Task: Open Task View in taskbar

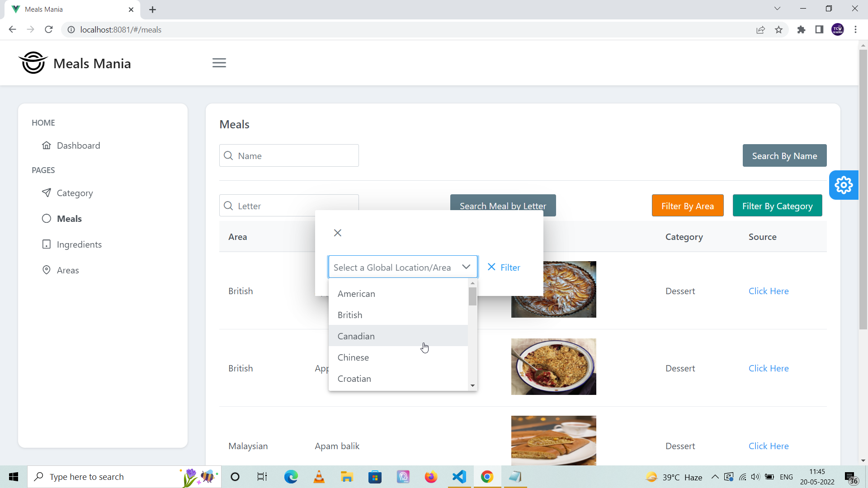Action: click(262, 477)
